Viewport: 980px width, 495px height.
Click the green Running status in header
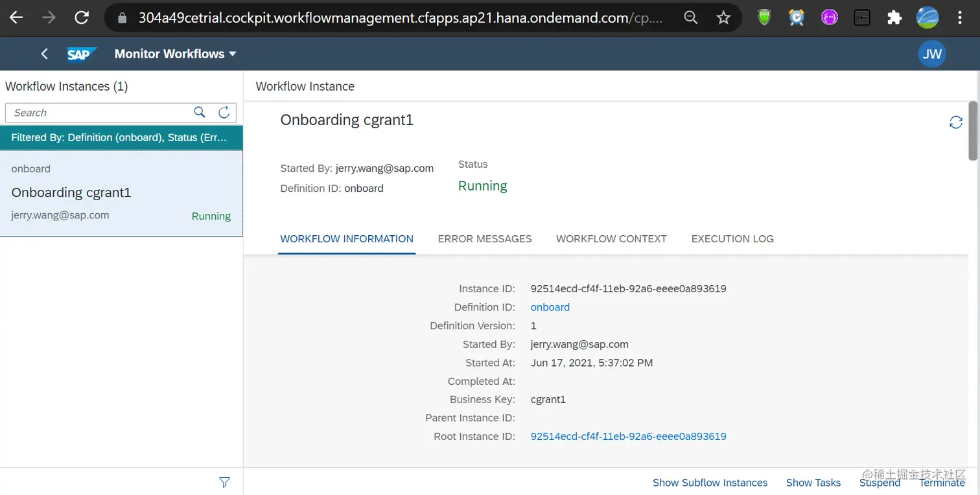coord(483,186)
